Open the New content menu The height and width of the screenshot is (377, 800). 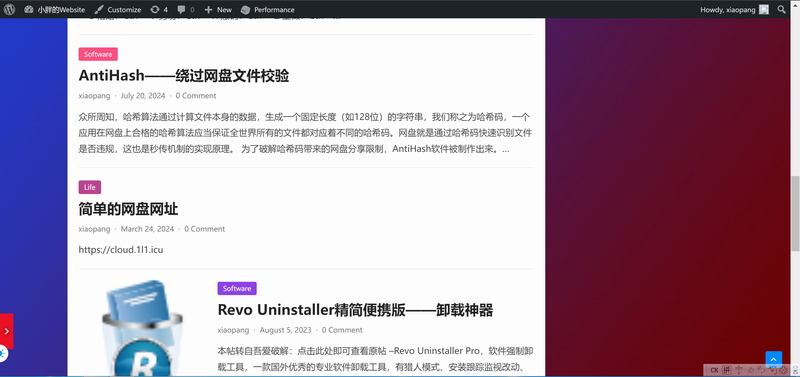218,9
